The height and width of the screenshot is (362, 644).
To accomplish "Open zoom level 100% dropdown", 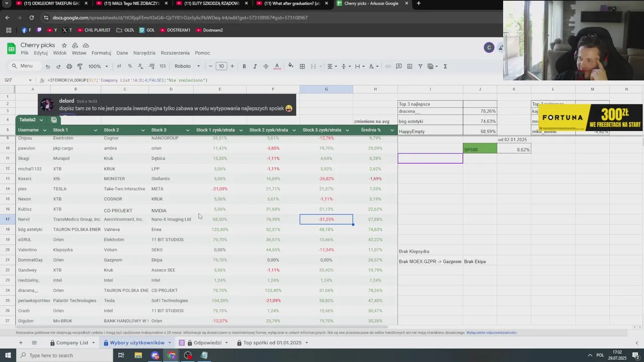I will [x=98, y=66].
